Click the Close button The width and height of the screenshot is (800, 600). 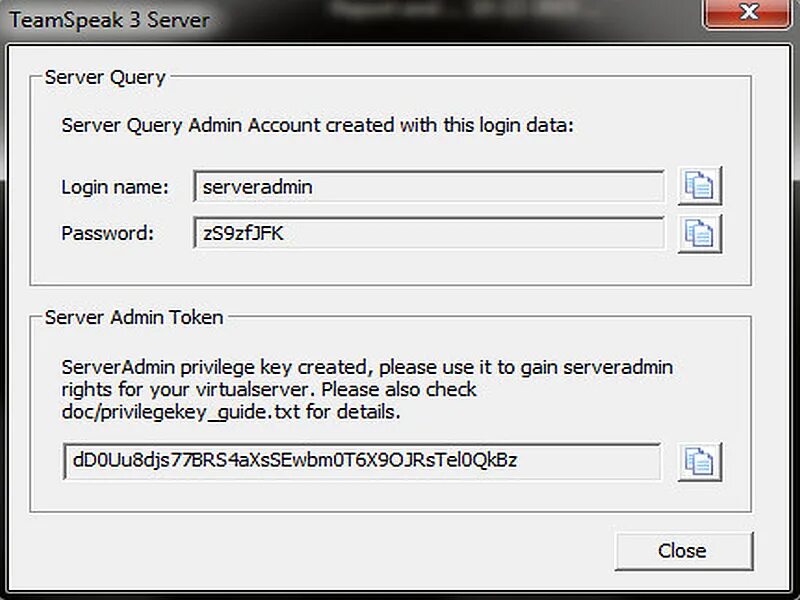[684, 551]
